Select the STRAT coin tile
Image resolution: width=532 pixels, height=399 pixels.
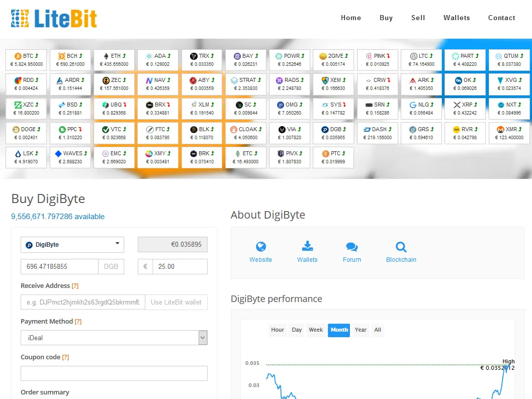click(x=246, y=84)
